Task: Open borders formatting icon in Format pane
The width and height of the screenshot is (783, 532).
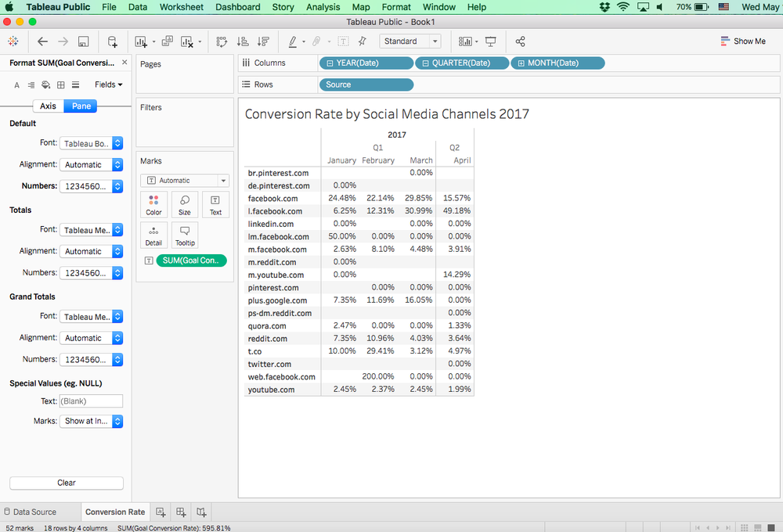Action: tap(61, 84)
